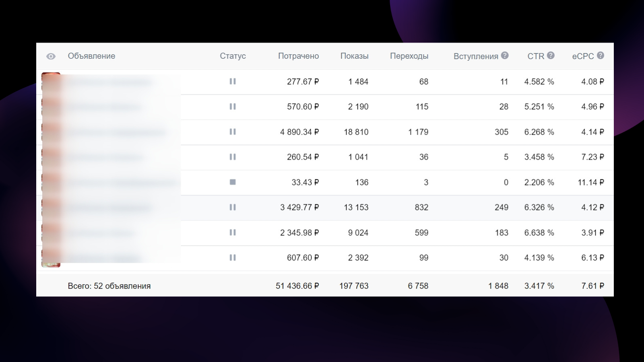Click pause status icon in 570.60 ₽ row
Screen dimensions: 644x362
pos(233,107)
